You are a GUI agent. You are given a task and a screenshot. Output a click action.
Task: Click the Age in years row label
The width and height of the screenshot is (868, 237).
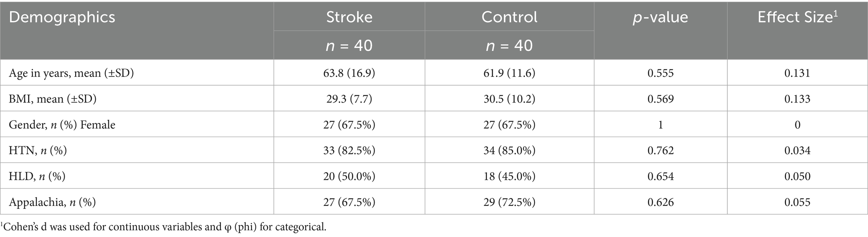coord(71,73)
